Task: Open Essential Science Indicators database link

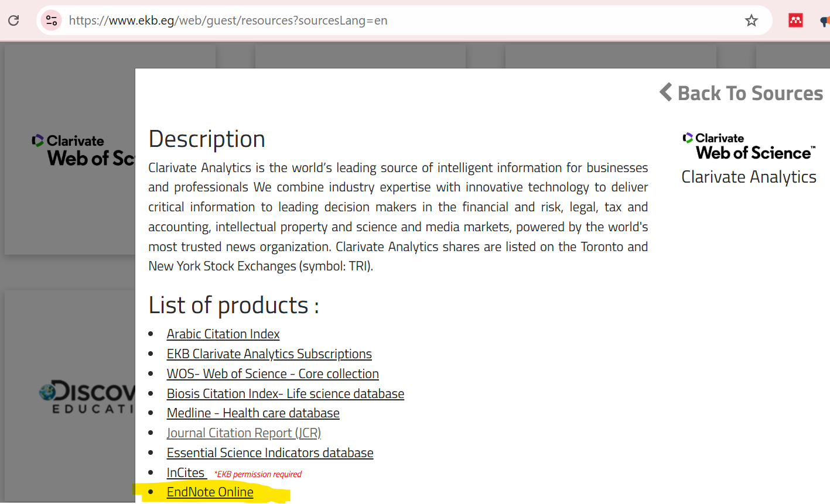Action: click(x=270, y=452)
